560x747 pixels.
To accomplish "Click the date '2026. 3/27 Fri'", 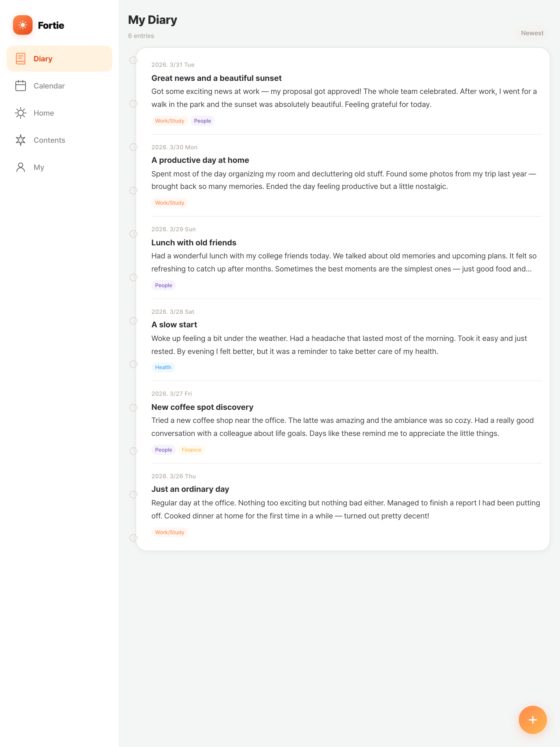I will [x=171, y=393].
